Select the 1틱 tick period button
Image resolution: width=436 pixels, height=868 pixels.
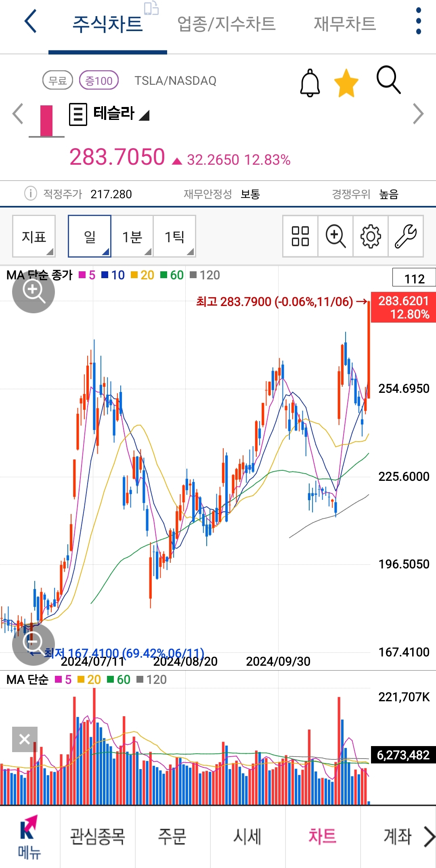[174, 236]
